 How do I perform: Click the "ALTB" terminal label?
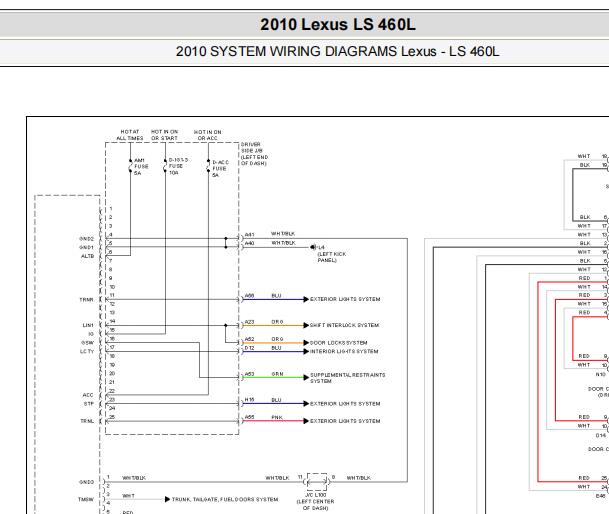[x=87, y=256]
